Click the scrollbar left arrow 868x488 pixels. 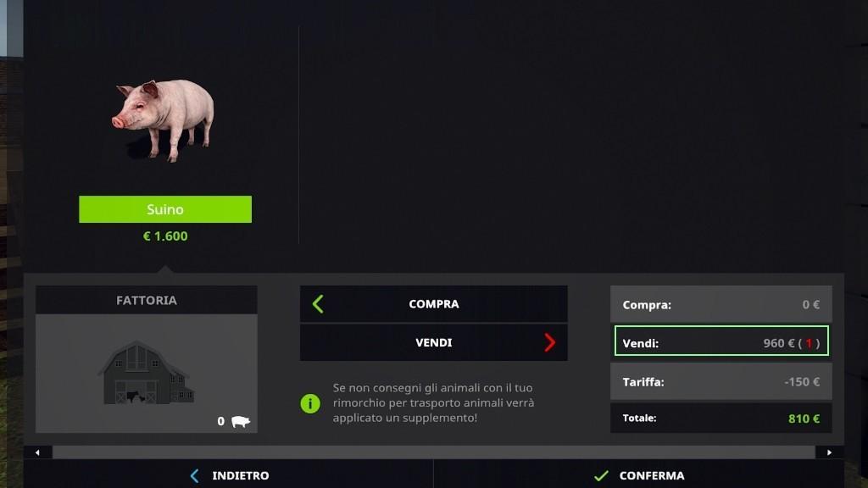(37, 452)
